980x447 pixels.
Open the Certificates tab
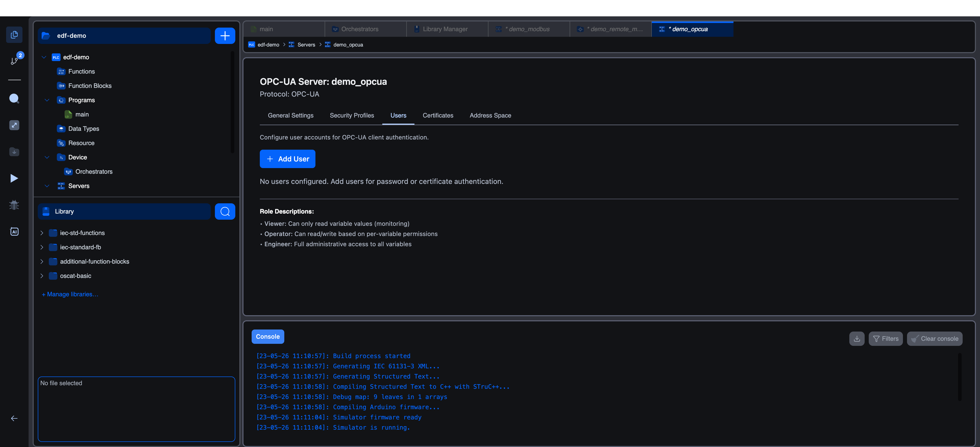pyautogui.click(x=438, y=115)
